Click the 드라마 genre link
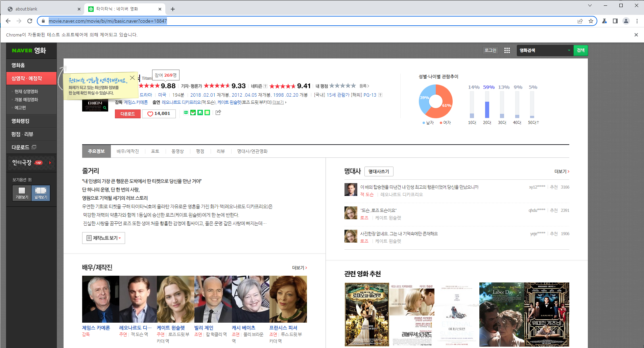 (146, 95)
